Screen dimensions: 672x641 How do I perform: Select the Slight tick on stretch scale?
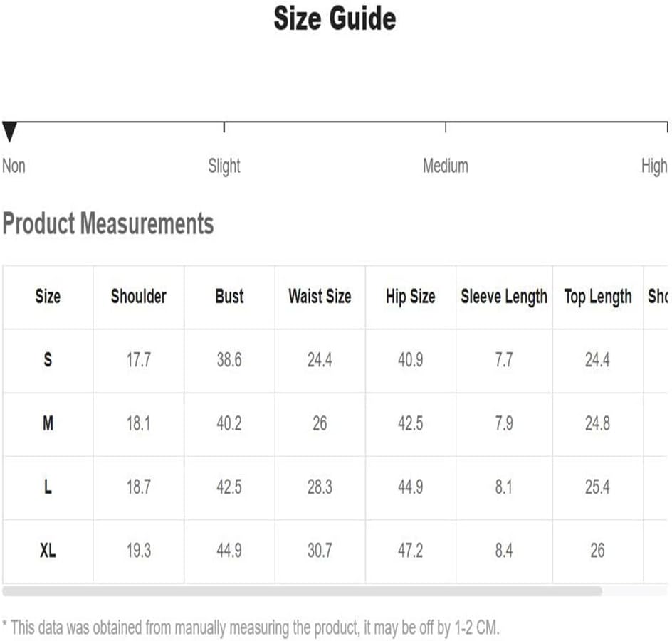(x=224, y=127)
